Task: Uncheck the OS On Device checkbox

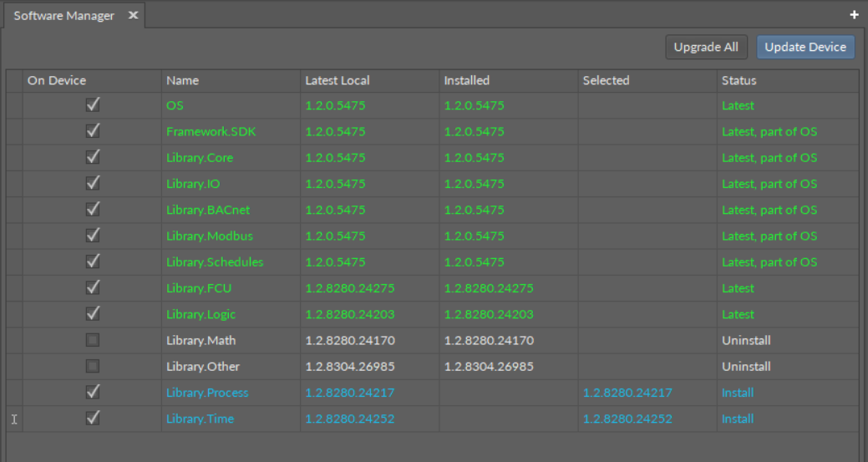Action: point(93,105)
